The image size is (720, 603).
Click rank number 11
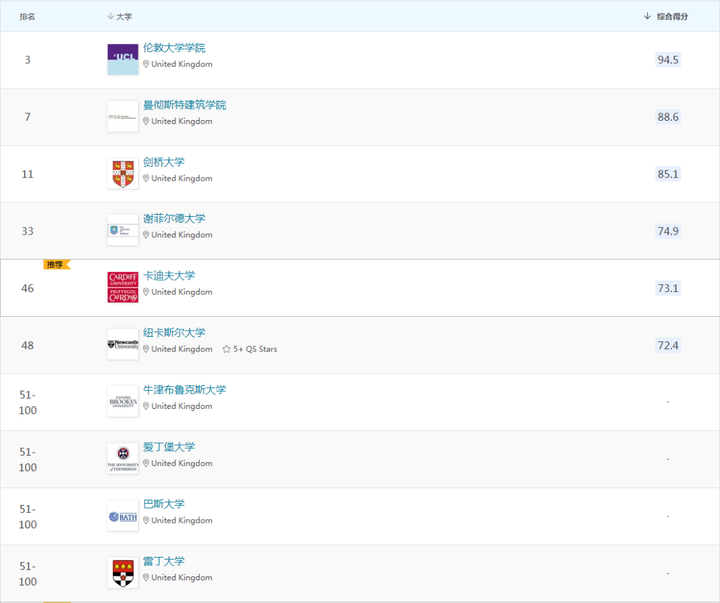(x=28, y=174)
